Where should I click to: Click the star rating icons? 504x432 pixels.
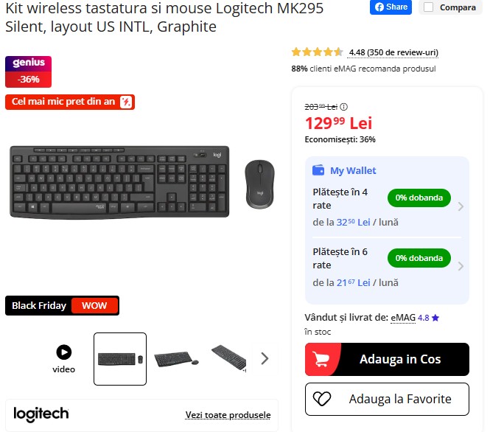318,52
